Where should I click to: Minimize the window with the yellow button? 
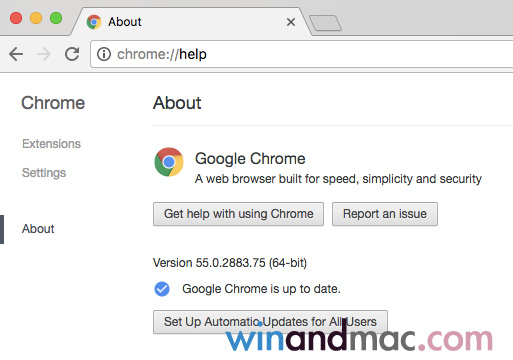click(x=36, y=18)
